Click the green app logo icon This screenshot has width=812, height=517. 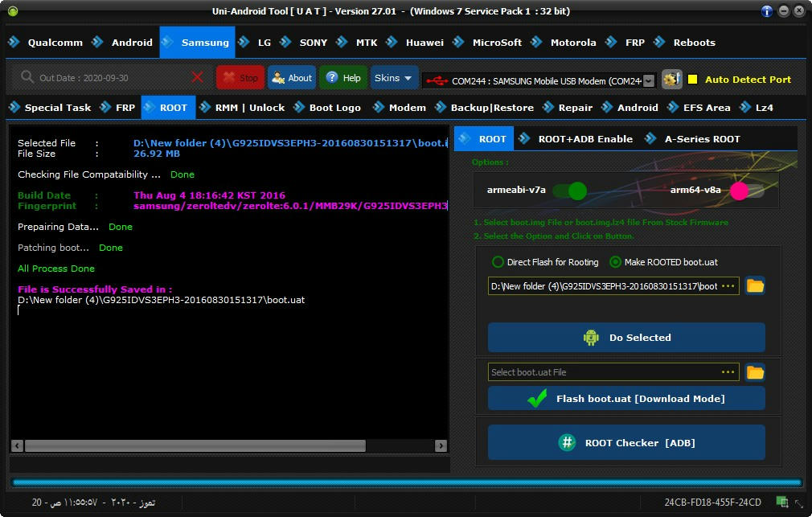13,11
